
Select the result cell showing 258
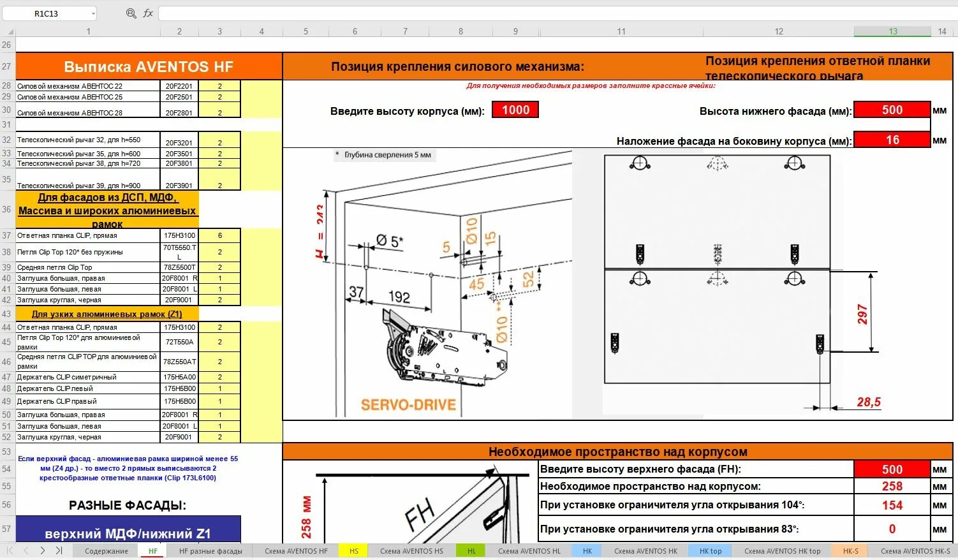892,486
